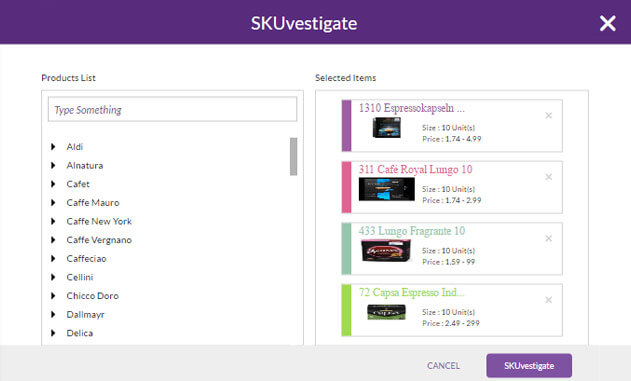Screen dimensions: 631x381
Task: Select Cellini in the products list
Action: pyautogui.click(x=80, y=277)
